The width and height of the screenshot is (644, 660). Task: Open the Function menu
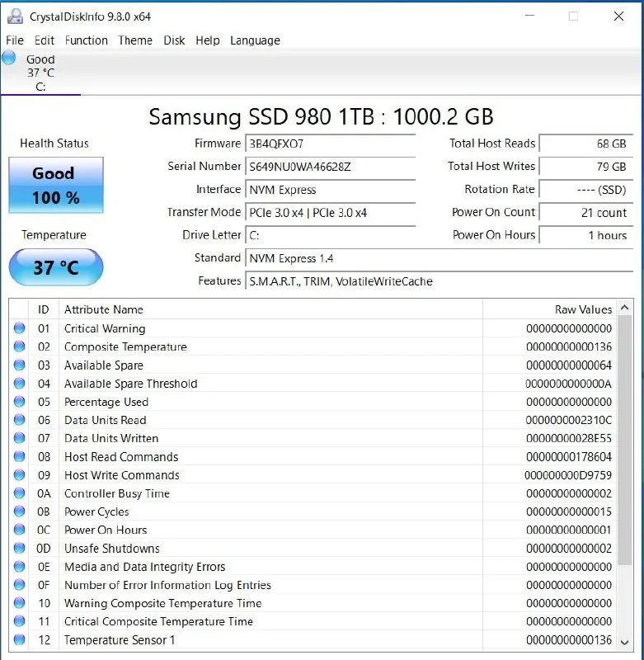point(87,40)
